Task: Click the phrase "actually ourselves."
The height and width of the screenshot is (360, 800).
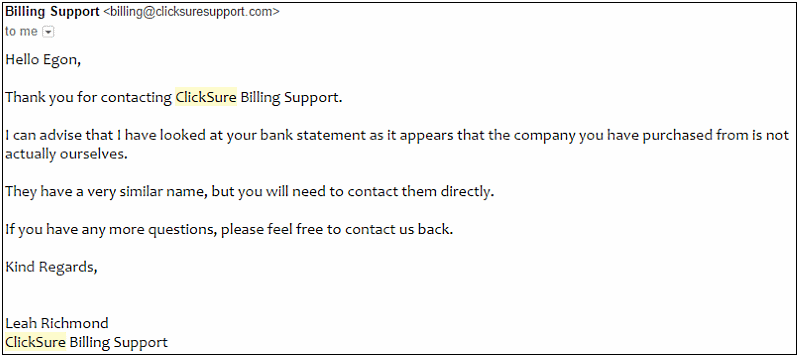Action: point(66,154)
